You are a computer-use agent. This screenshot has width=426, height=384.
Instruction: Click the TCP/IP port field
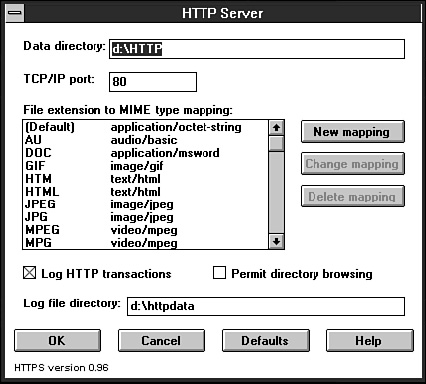point(153,82)
